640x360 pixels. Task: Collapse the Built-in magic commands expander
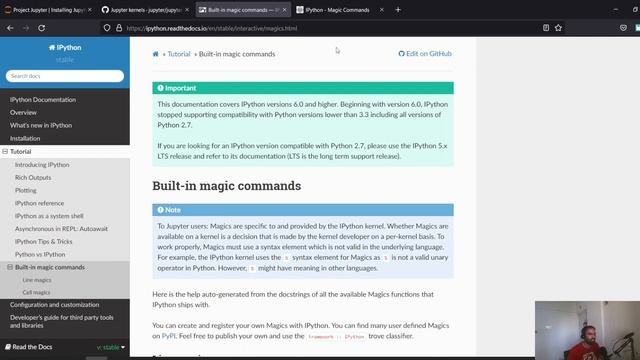[10, 267]
